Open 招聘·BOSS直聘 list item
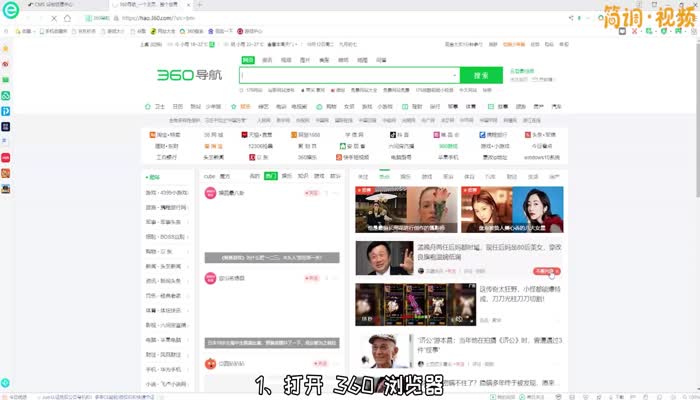700x400 pixels. click(x=165, y=237)
